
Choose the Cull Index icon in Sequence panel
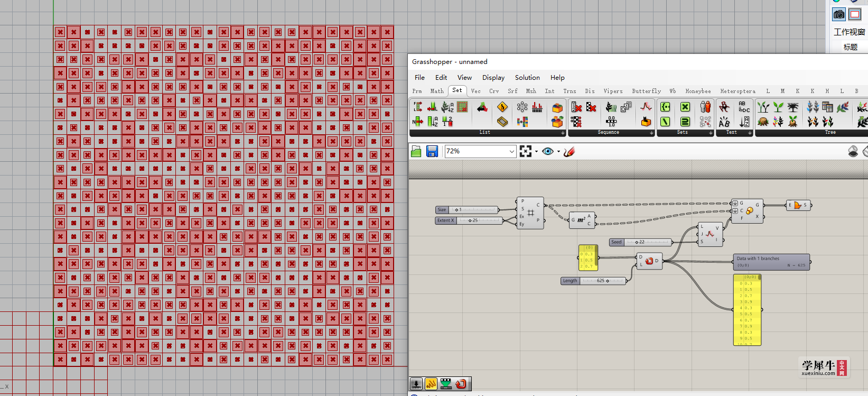(x=576, y=107)
